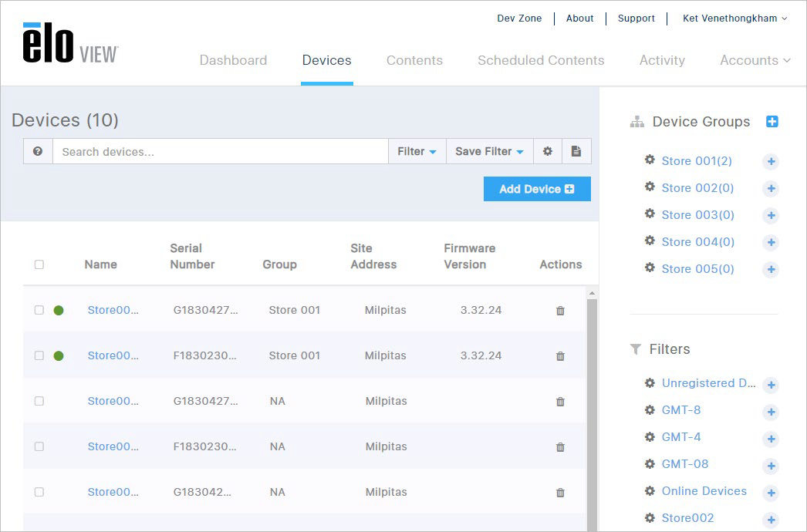Select the Devices tab

tap(327, 60)
